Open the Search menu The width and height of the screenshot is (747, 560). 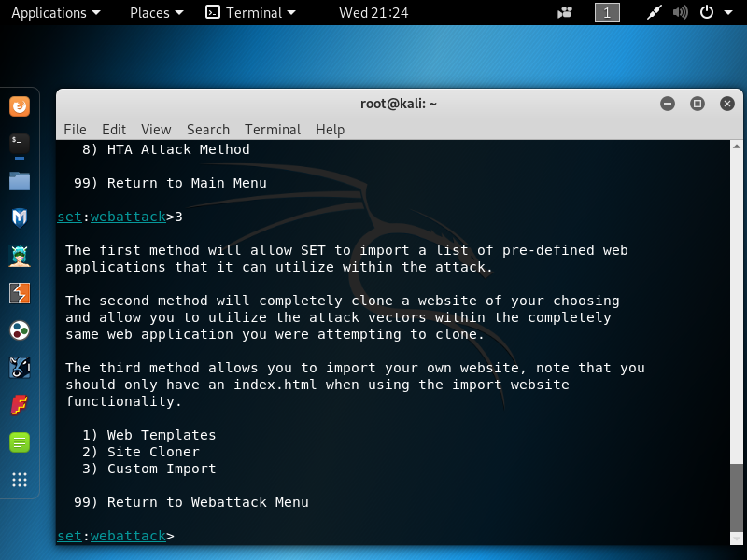pos(208,130)
